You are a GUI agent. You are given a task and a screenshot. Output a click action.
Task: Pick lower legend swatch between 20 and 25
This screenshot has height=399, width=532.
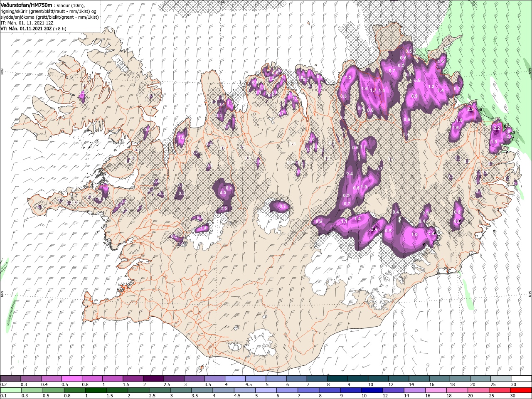pos(478,390)
